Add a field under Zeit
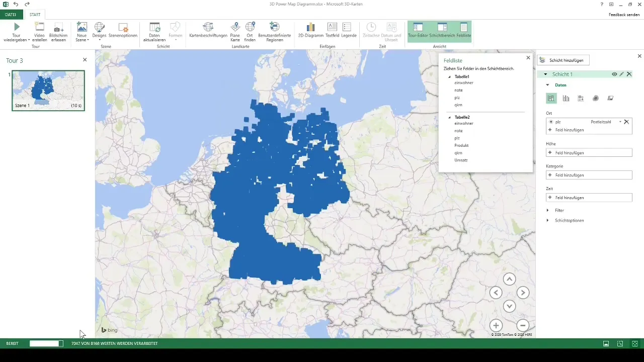Image resolution: width=644 pixels, height=362 pixels. 589,198
